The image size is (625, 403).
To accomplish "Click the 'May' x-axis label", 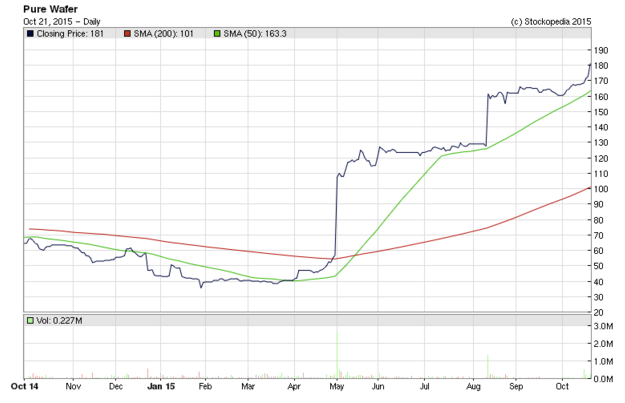I will tap(337, 386).
